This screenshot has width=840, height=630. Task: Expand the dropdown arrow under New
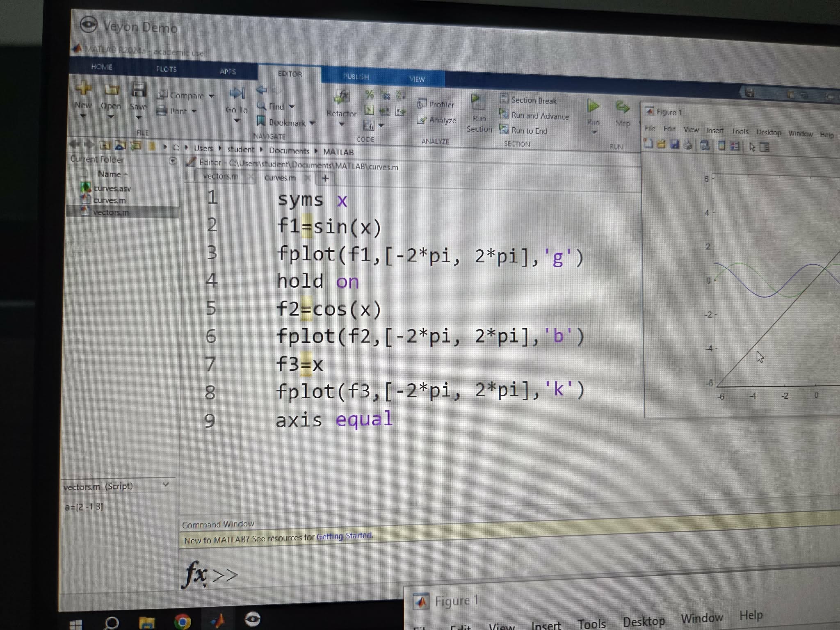click(x=83, y=116)
